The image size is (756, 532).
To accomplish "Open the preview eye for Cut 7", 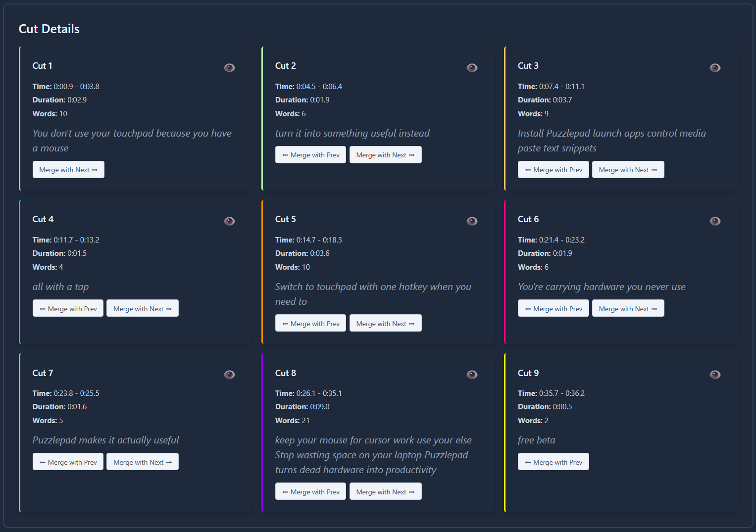I will (229, 375).
